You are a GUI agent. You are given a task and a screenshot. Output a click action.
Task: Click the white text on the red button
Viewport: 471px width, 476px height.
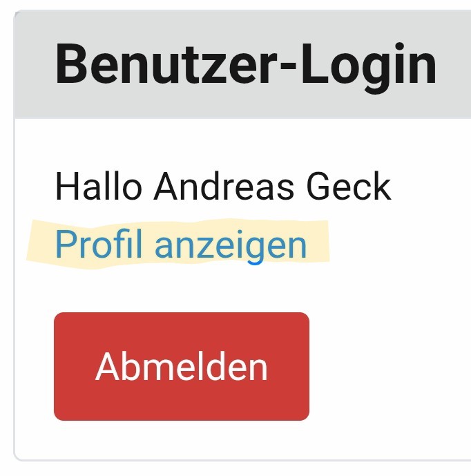[182, 366]
